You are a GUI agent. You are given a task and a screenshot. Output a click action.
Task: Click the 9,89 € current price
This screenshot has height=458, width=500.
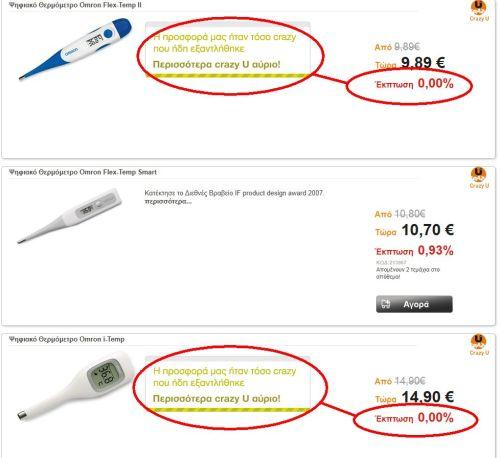(423, 63)
